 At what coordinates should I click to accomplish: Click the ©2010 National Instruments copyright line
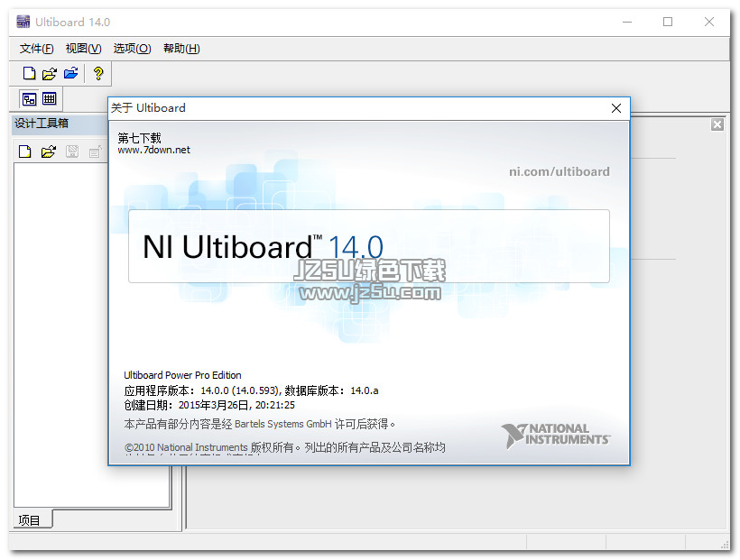coord(284,447)
